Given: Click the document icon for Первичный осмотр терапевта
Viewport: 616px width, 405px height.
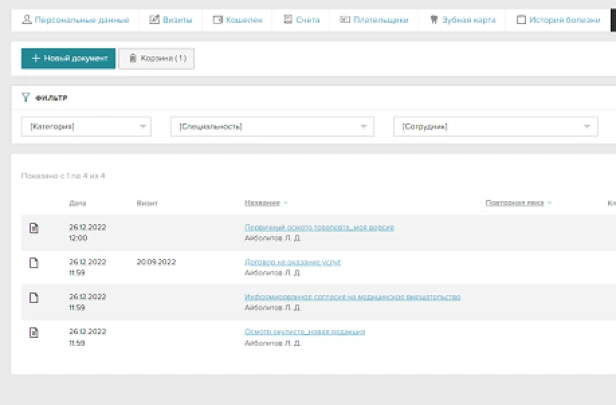Looking at the screenshot, I should pyautogui.click(x=34, y=228).
